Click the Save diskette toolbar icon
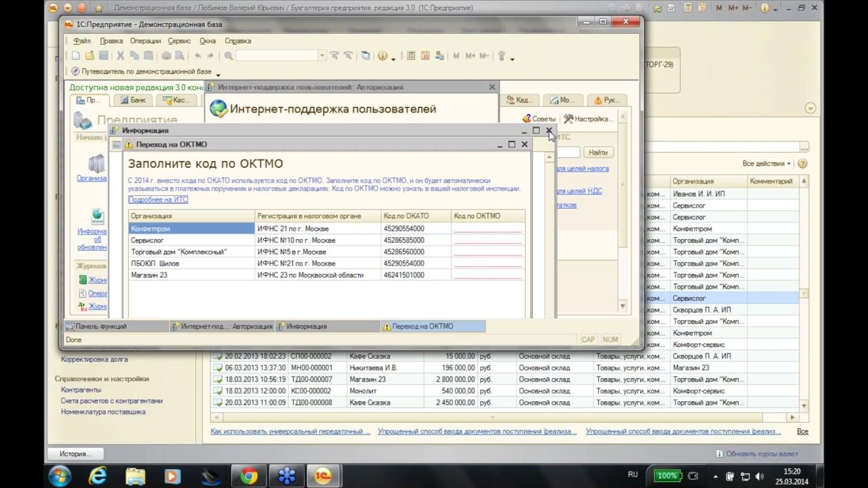Image resolution: width=868 pixels, height=488 pixels. tap(103, 56)
